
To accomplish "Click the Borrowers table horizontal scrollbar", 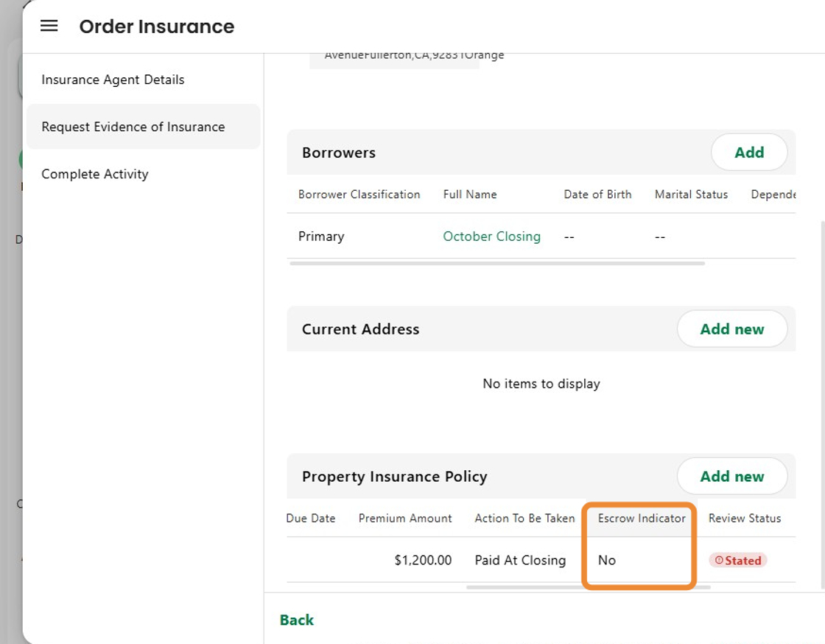I will (497, 263).
